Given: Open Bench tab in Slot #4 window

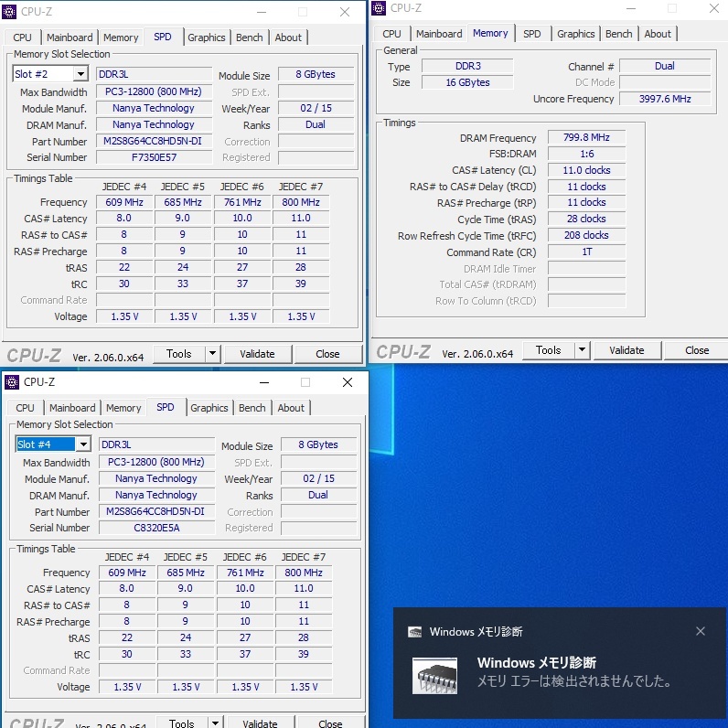Looking at the screenshot, I should point(252,408).
